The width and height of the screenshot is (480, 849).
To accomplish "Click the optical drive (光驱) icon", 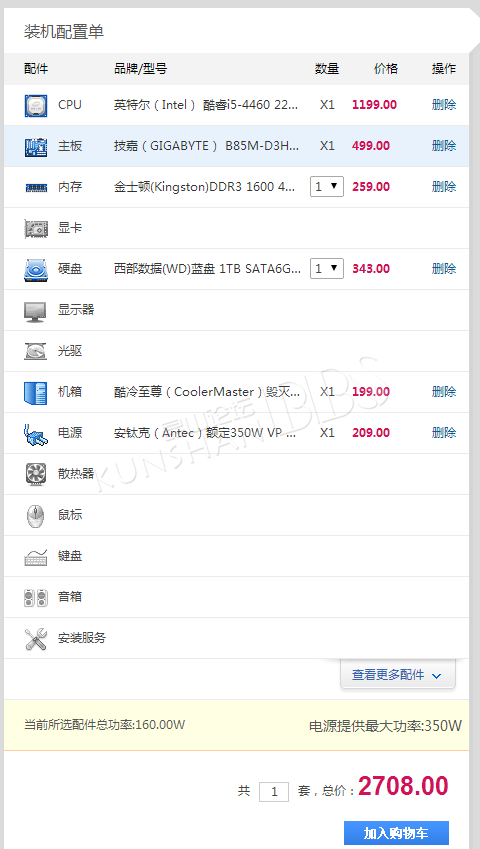I will point(36,351).
